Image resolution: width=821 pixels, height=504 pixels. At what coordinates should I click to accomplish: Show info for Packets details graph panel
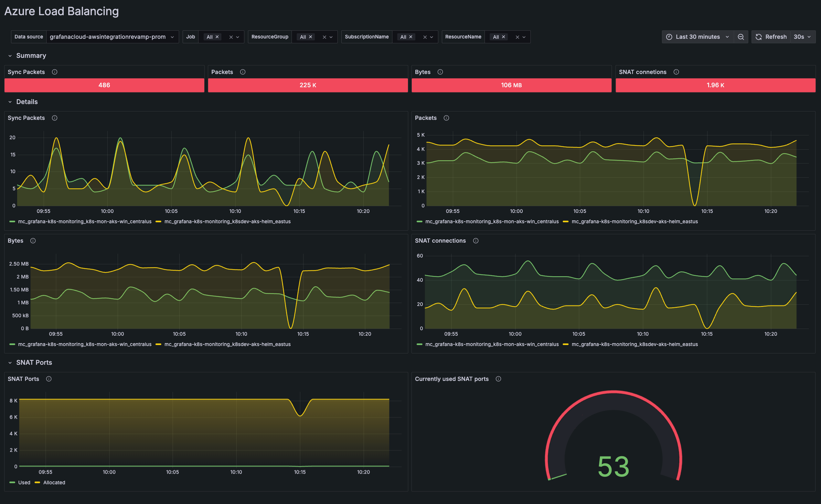446,118
